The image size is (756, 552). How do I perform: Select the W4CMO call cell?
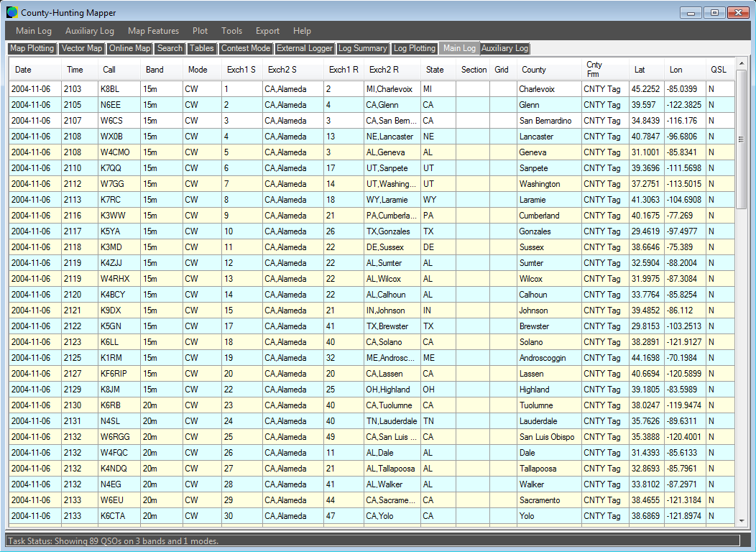(x=119, y=152)
